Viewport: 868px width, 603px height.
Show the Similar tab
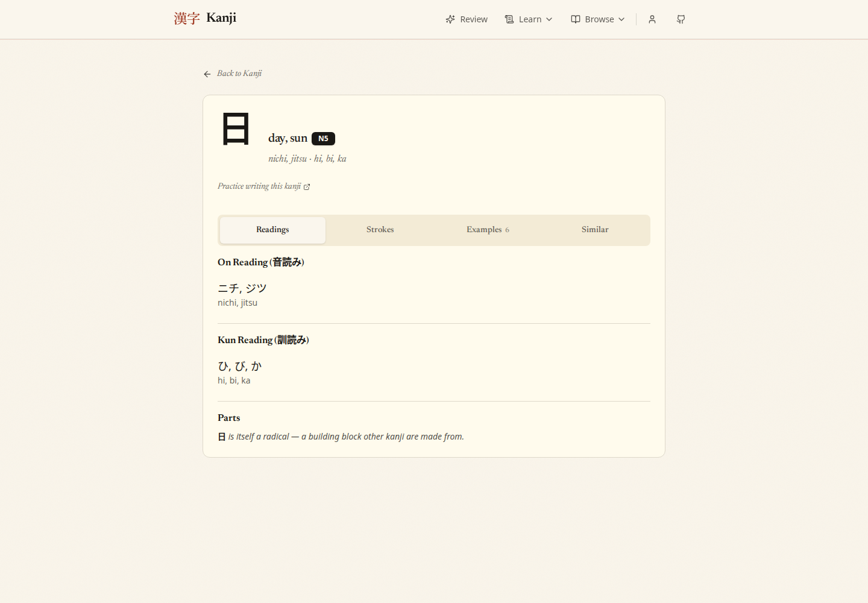click(595, 230)
